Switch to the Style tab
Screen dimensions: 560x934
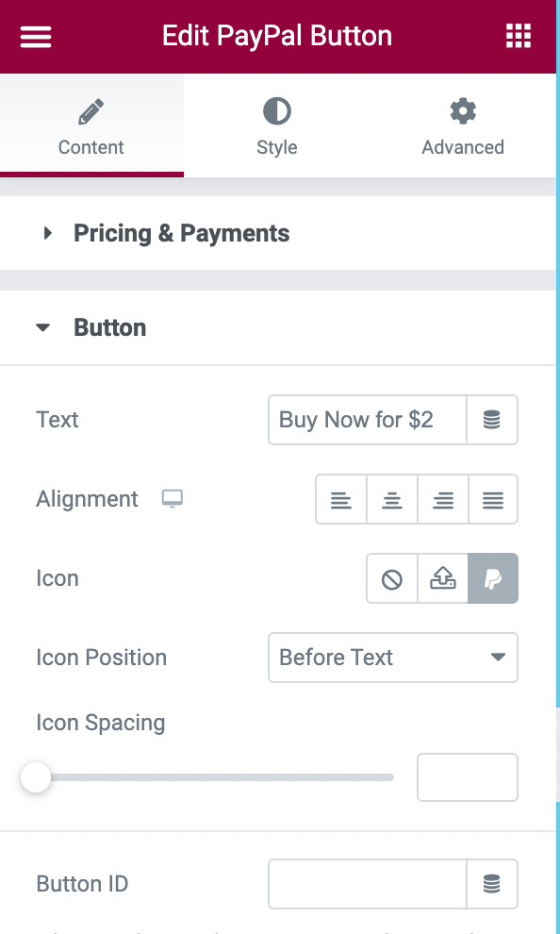coord(277,125)
